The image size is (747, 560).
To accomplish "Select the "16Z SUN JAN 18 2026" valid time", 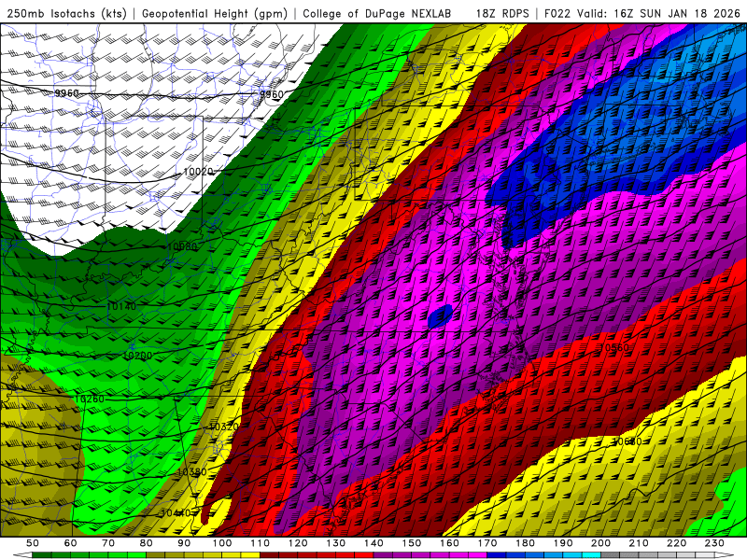I will [x=677, y=13].
